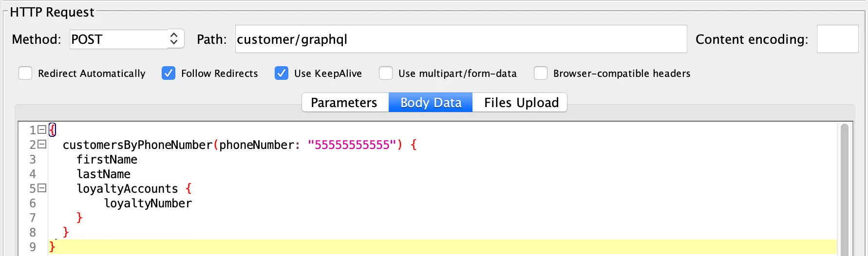Collapse the loyaltyAccounts block on line 5
868x256 pixels.
(x=42, y=188)
